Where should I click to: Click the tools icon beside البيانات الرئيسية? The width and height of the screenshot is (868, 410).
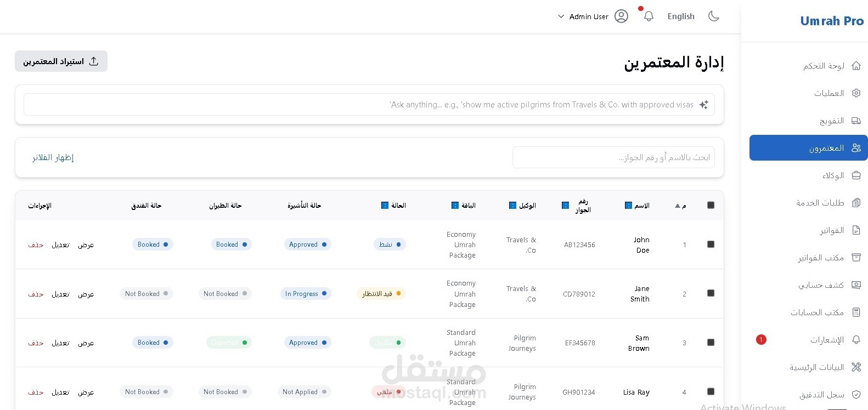pyautogui.click(x=856, y=367)
